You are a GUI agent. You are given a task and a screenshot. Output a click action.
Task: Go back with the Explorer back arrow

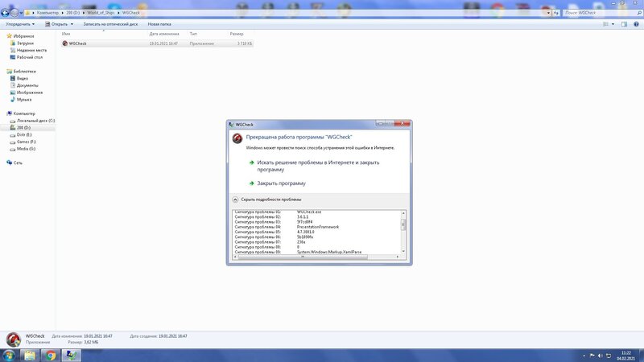(5, 13)
